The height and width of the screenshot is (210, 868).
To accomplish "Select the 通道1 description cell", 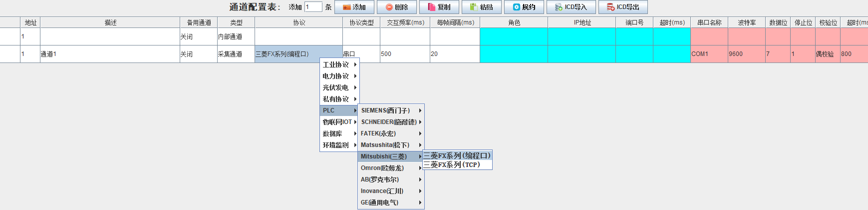I will tap(110, 54).
